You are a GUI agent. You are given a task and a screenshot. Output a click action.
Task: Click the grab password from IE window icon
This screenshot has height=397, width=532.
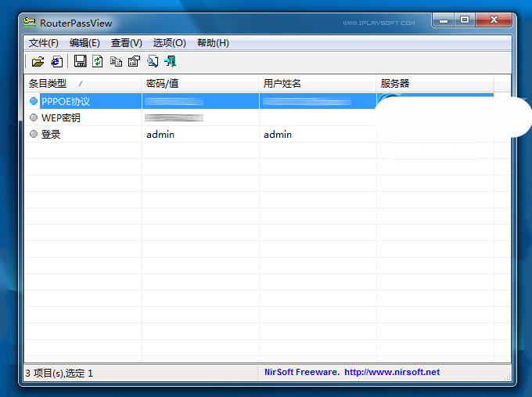[x=56, y=62]
